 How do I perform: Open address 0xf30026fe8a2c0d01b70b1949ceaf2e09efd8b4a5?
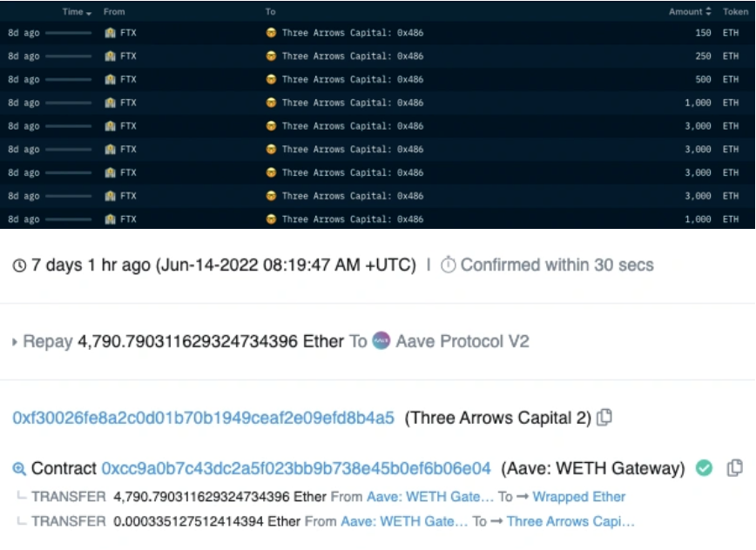tap(203, 418)
